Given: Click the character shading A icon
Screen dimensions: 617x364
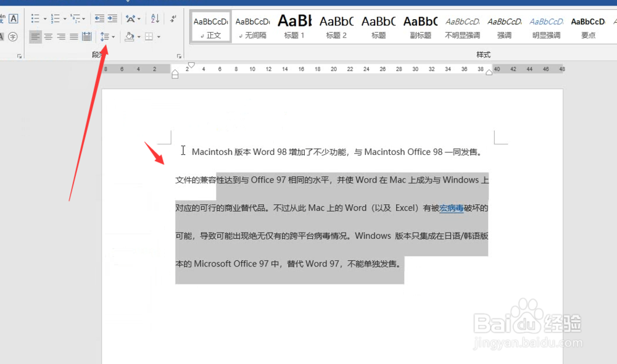Looking at the screenshot, I should click(2, 36).
